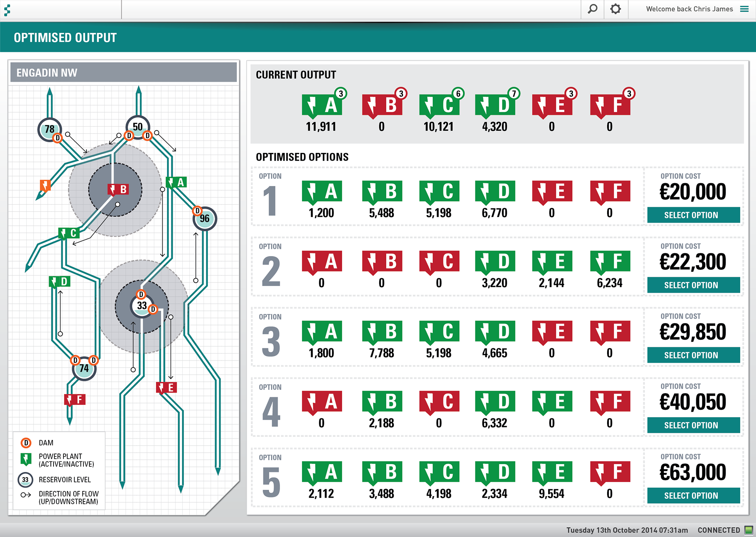
Task: Click plant D icon in Current Output
Action: (x=495, y=106)
